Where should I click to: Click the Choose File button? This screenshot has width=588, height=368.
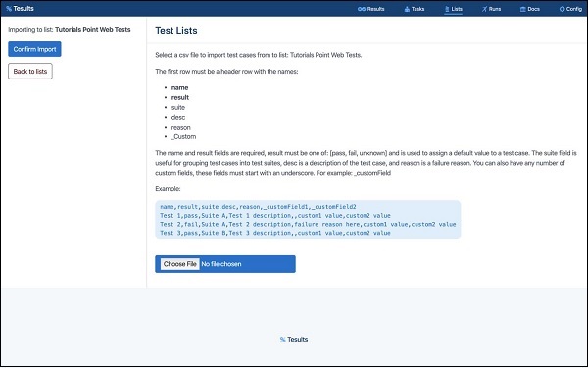[x=180, y=264]
